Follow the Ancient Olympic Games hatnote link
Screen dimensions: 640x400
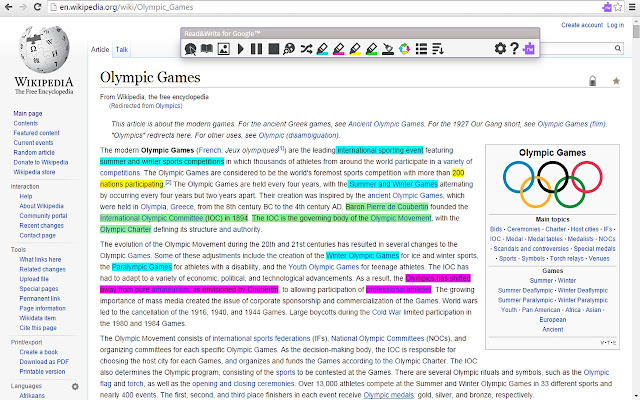pos(386,124)
